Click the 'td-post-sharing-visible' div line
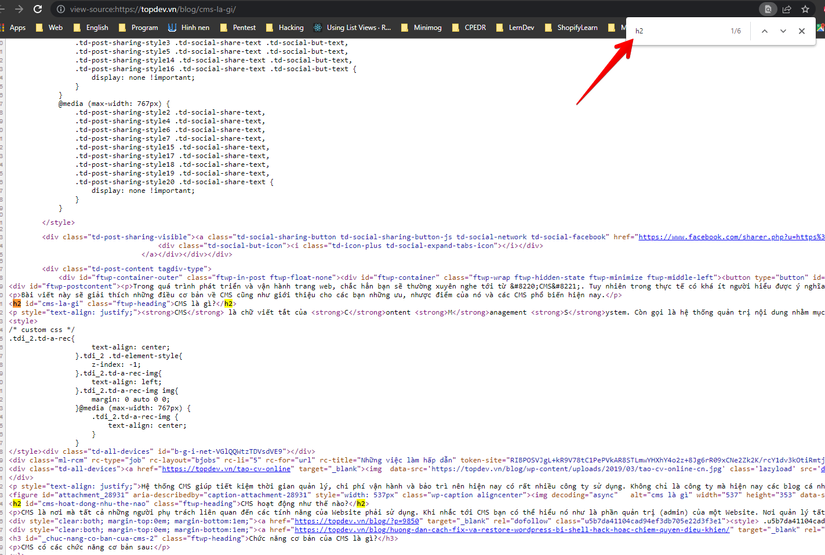 point(434,237)
